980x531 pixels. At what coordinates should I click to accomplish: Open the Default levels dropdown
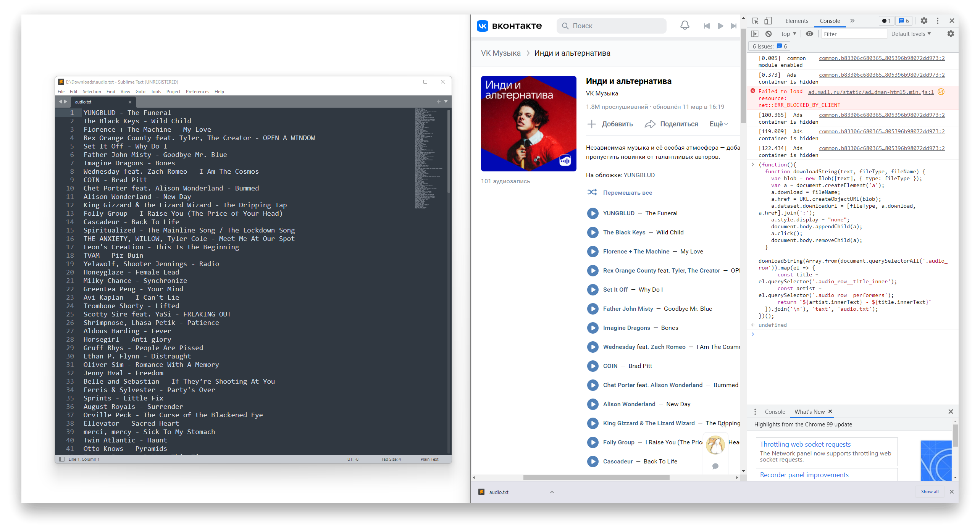[911, 34]
